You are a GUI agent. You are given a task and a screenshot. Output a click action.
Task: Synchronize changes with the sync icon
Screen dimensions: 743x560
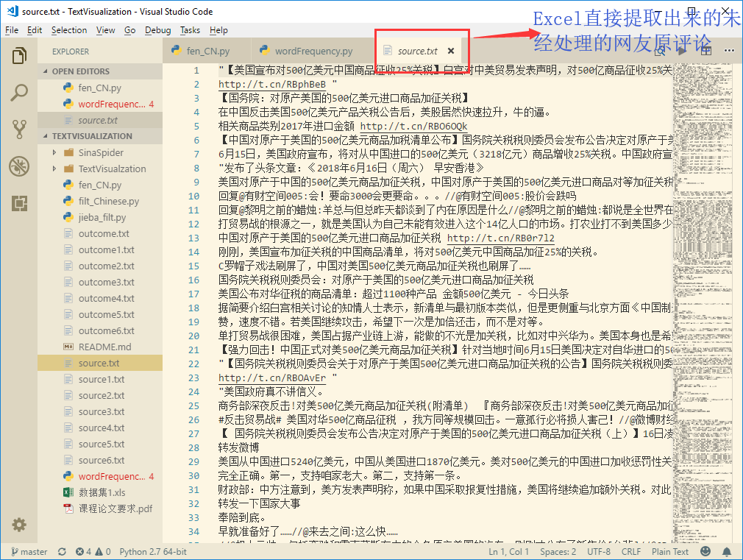coord(62,551)
